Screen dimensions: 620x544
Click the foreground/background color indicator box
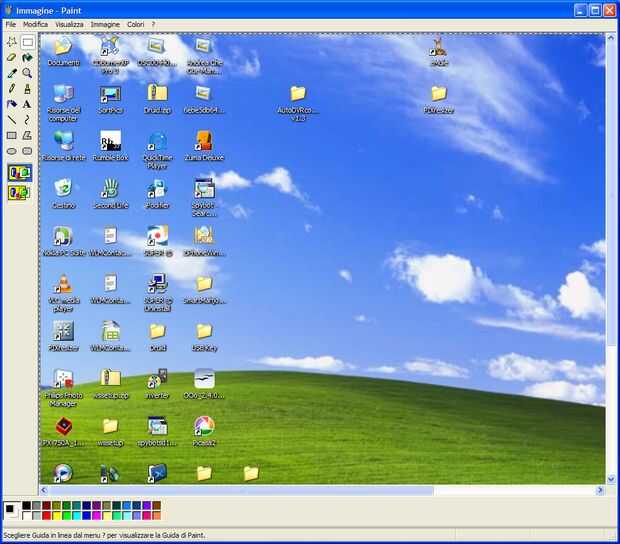tap(11, 510)
